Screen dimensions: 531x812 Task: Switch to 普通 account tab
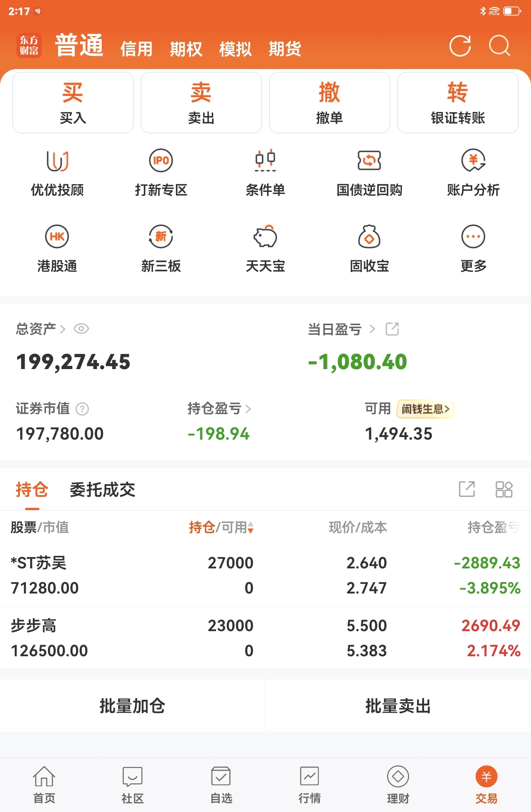point(79,45)
